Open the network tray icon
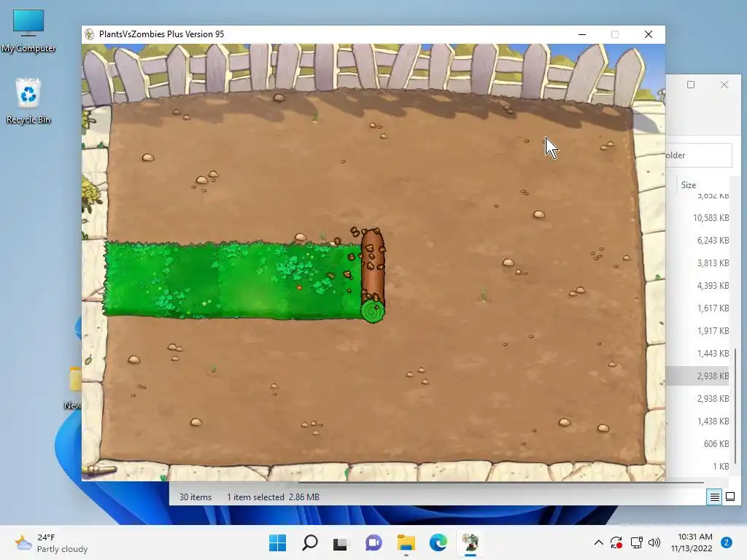Screen dimensions: 747x560 click(636, 542)
